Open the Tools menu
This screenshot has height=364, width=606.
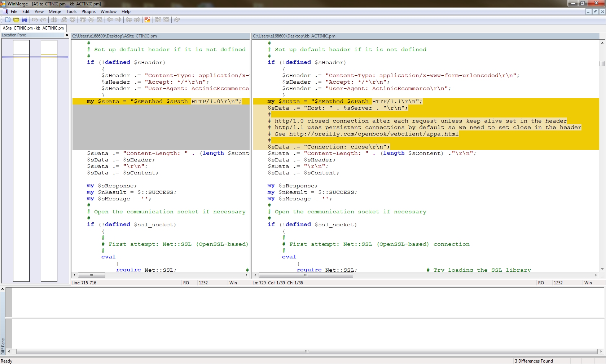71,12
